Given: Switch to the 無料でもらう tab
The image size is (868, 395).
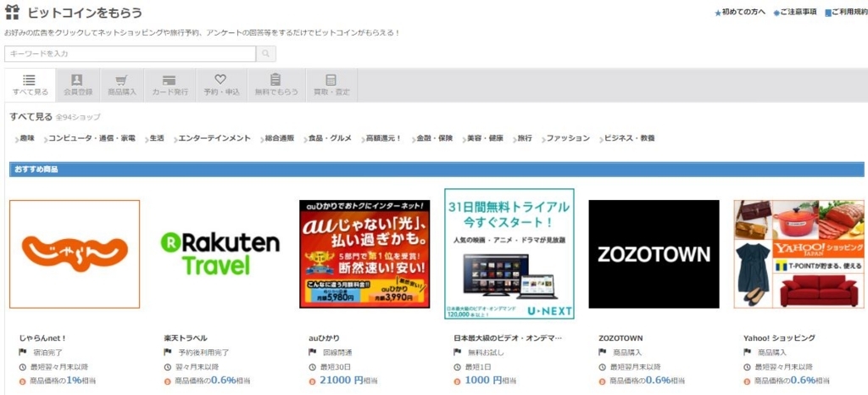Looking at the screenshot, I should tap(276, 86).
